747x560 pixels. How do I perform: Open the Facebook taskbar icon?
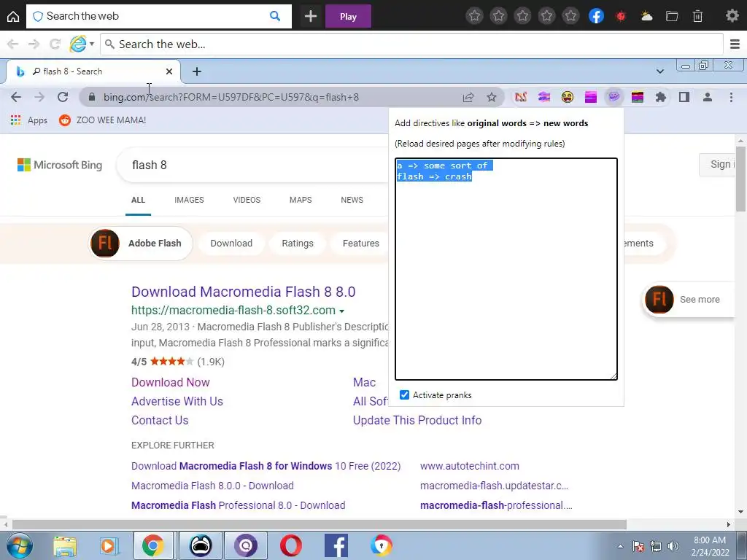coord(336,545)
